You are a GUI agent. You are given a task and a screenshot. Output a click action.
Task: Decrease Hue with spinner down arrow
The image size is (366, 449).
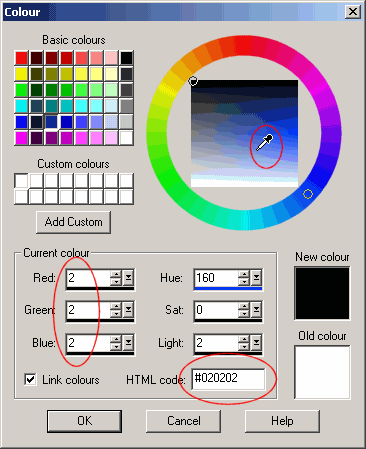(244, 282)
